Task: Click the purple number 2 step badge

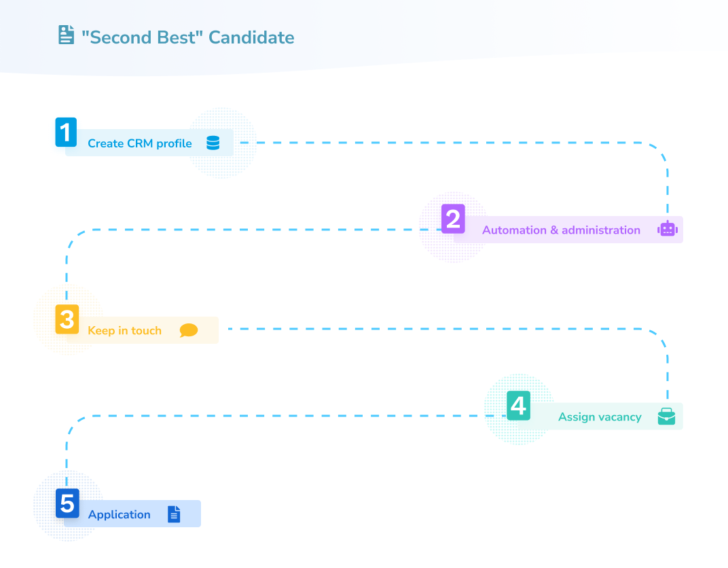Action: [453, 219]
